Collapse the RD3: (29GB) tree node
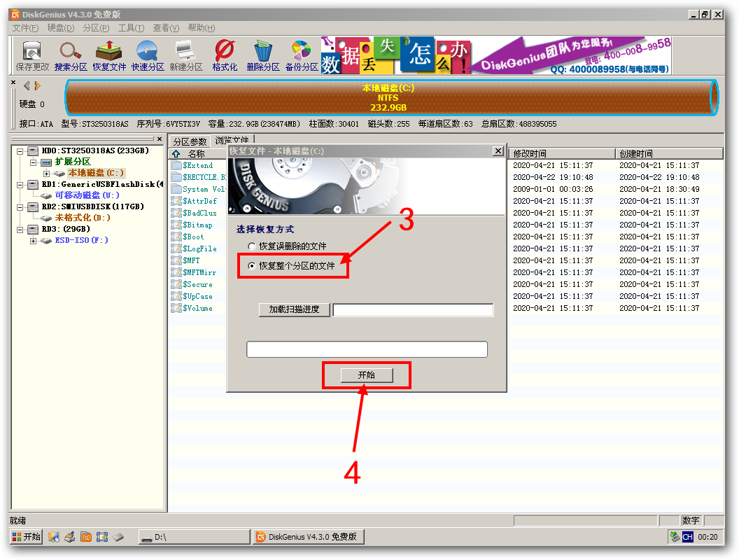Image resolution: width=739 pixels, height=560 pixels. [20, 230]
